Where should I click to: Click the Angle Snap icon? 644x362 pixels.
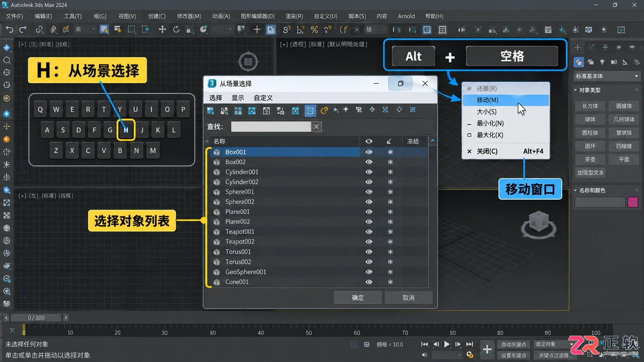click(301, 29)
